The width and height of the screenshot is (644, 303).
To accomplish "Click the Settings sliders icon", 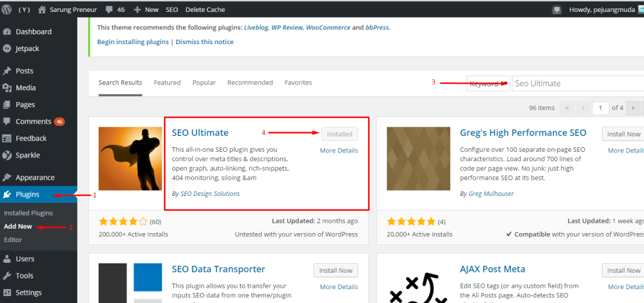I will tap(6, 293).
